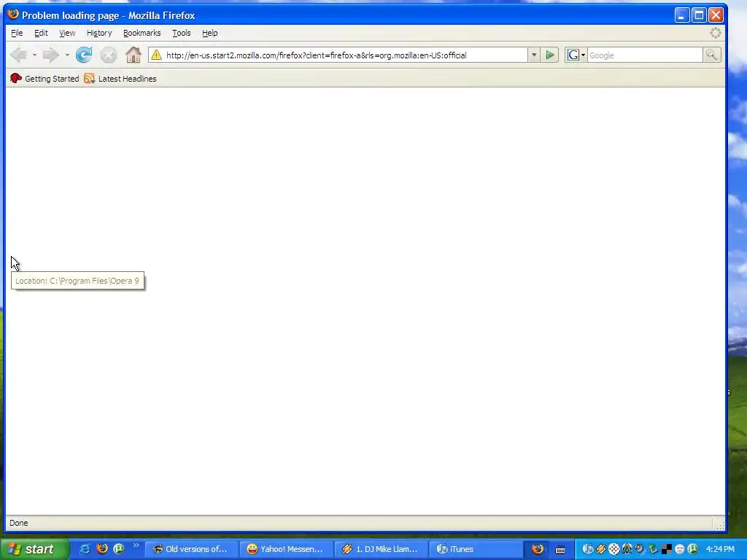Open the View menu
This screenshot has height=560, width=747.
(x=67, y=33)
